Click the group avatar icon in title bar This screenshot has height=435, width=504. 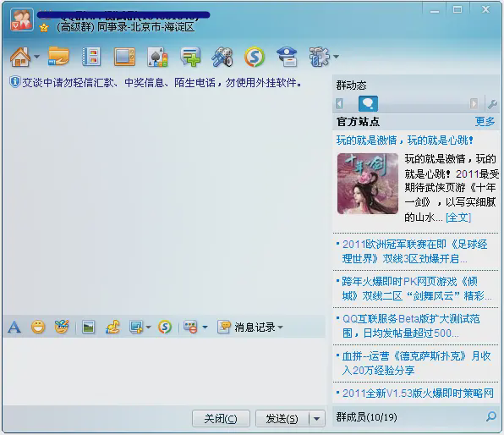[21, 19]
